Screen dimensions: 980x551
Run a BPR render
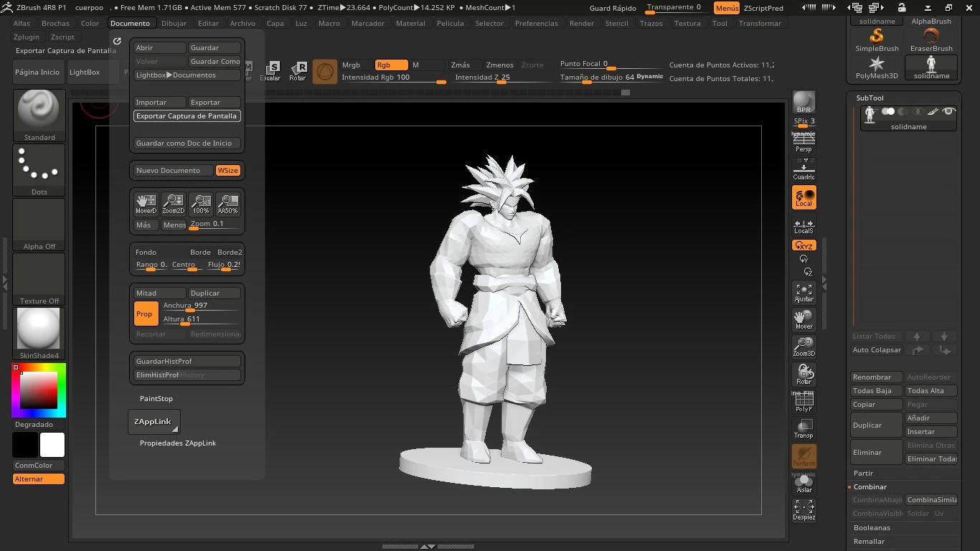tap(804, 103)
